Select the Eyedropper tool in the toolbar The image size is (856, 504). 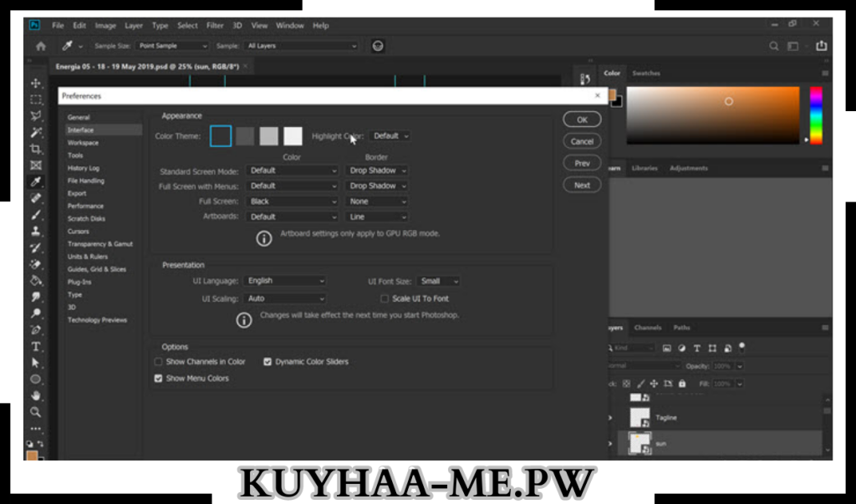click(x=36, y=181)
